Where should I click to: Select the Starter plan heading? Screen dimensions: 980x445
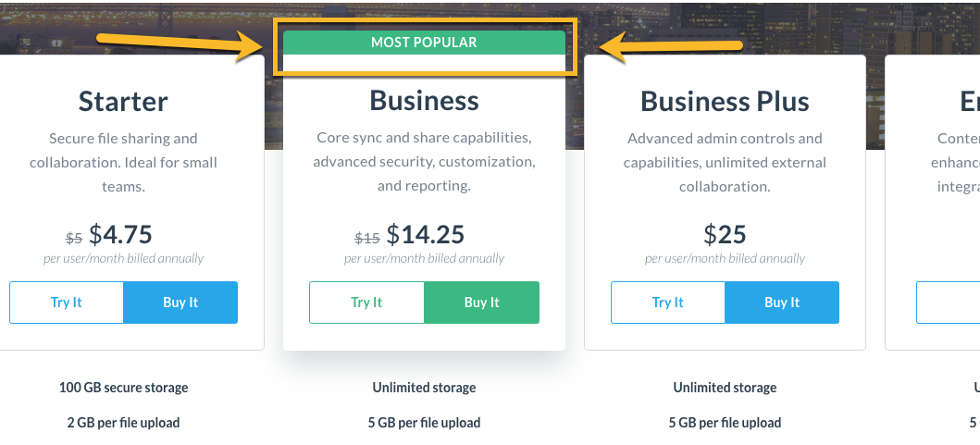tap(123, 101)
